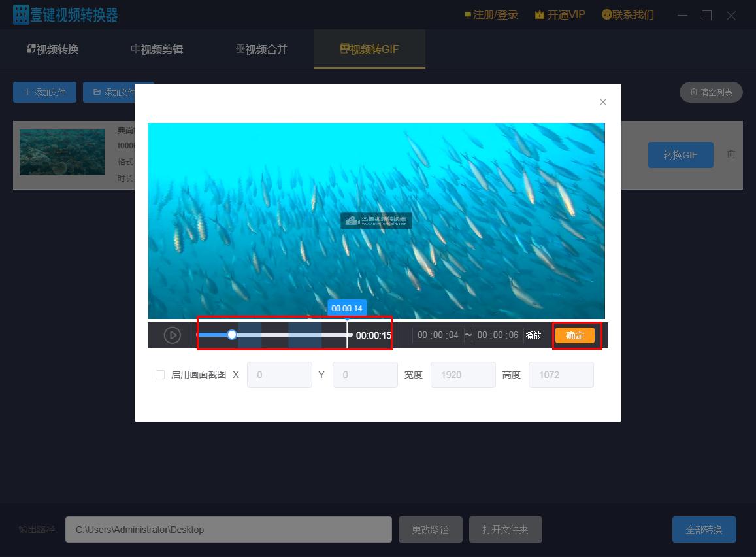Click the app logo 壹键视频转换器
Viewport: 756px width, 557px height.
coord(65,14)
